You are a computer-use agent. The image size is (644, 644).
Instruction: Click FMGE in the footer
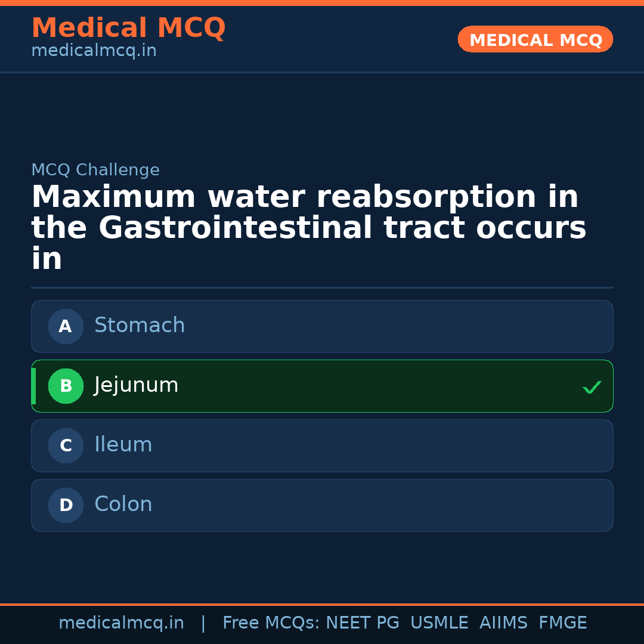pos(562,623)
